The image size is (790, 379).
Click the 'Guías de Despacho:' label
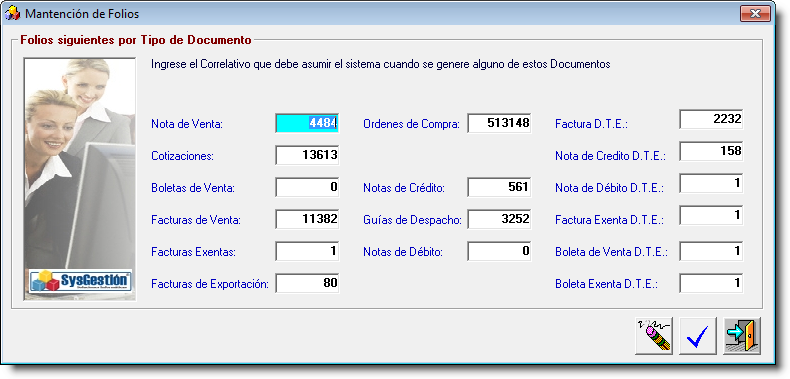(412, 220)
